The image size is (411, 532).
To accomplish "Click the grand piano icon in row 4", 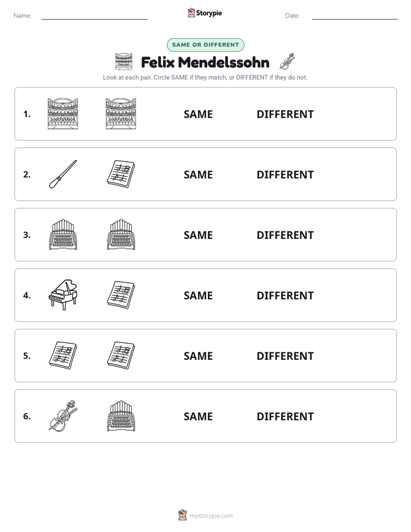I will [x=63, y=295].
